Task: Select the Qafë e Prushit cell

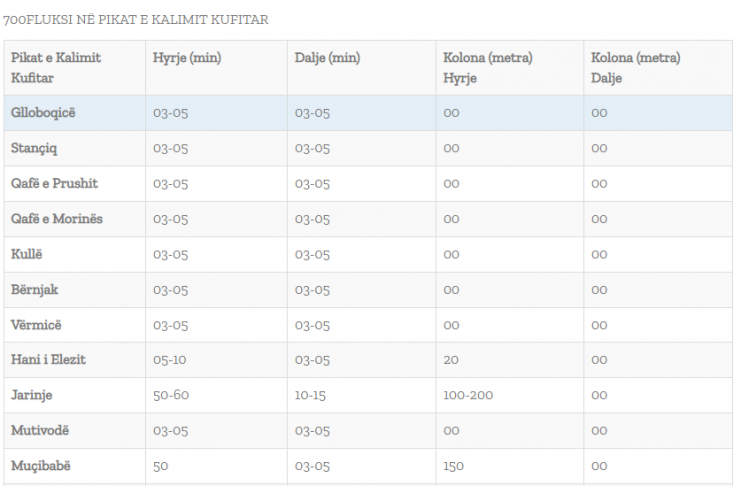Action: [75, 184]
